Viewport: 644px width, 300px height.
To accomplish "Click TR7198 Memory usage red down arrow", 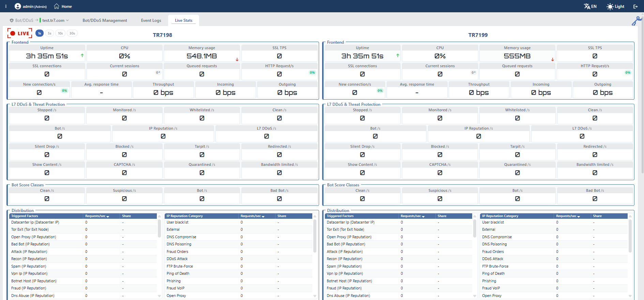I will click(237, 59).
